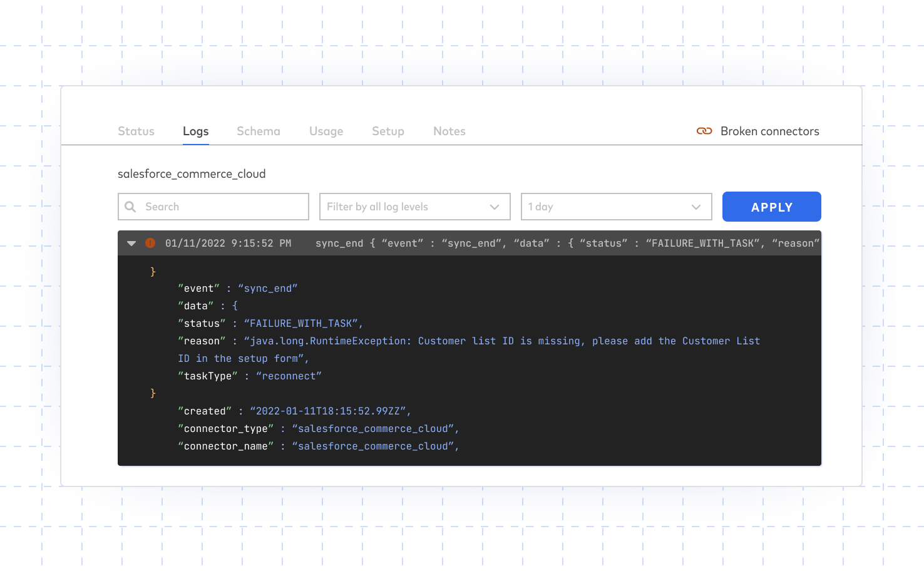Screen dimensions: 924x571
Task: Open the Broken connectors link
Action: (x=769, y=131)
